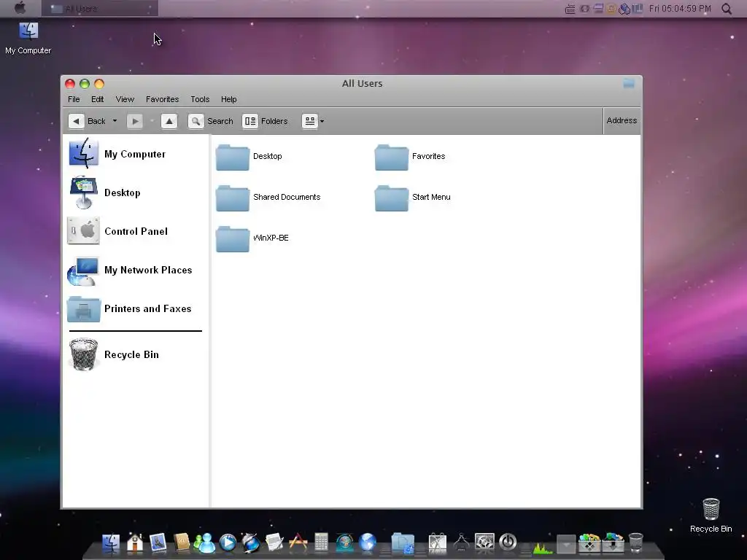This screenshot has width=747, height=560.
Task: Open the calculator icon in dock
Action: [321, 542]
